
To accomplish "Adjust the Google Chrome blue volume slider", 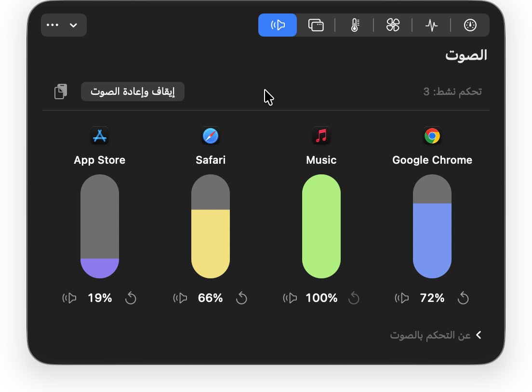I will pyautogui.click(x=432, y=226).
